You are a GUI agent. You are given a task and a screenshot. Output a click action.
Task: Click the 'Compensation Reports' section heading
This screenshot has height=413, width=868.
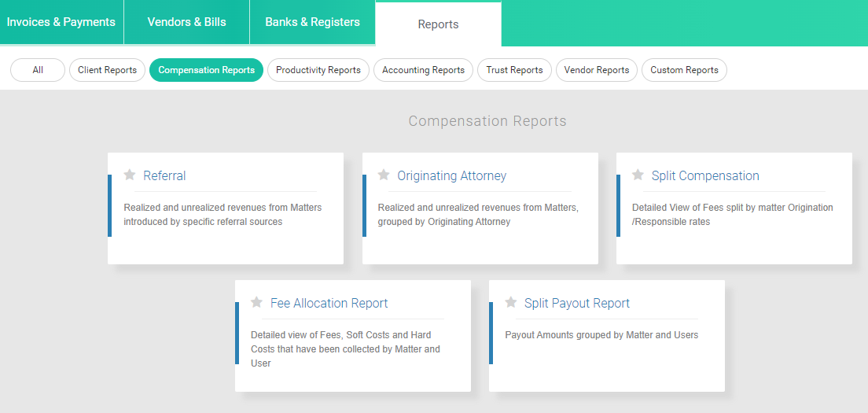[487, 121]
